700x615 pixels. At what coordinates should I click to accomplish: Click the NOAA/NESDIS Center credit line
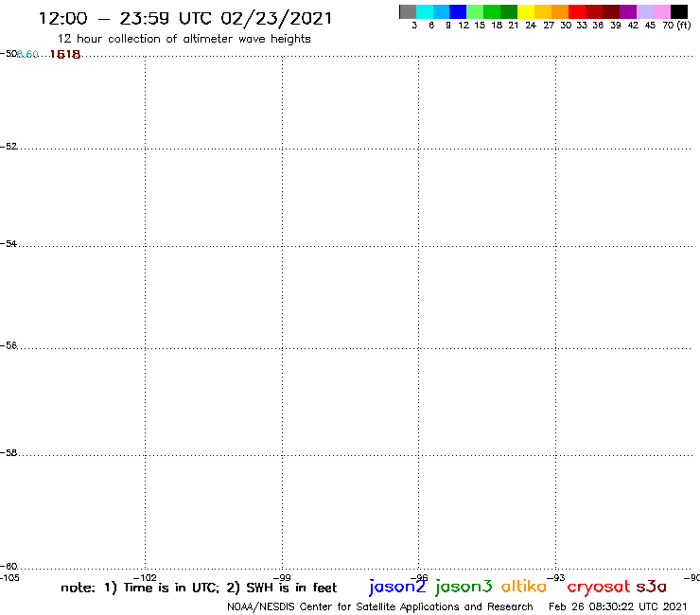380,607
